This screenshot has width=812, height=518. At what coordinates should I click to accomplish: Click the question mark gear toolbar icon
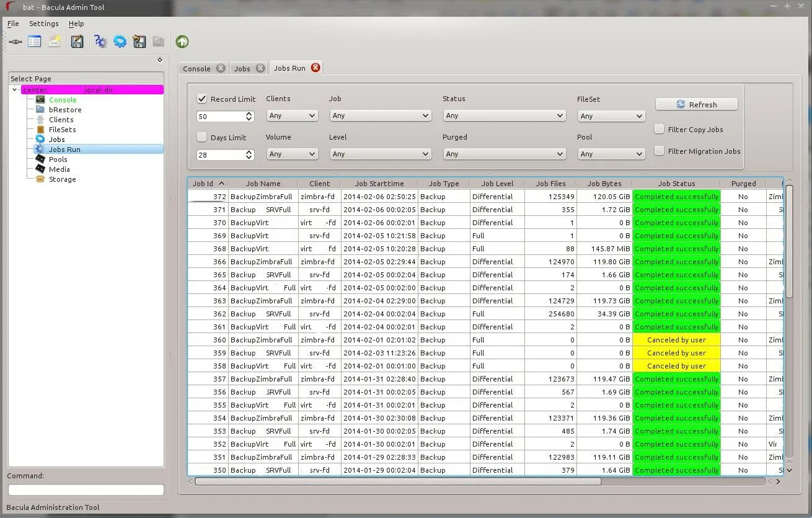coord(100,42)
